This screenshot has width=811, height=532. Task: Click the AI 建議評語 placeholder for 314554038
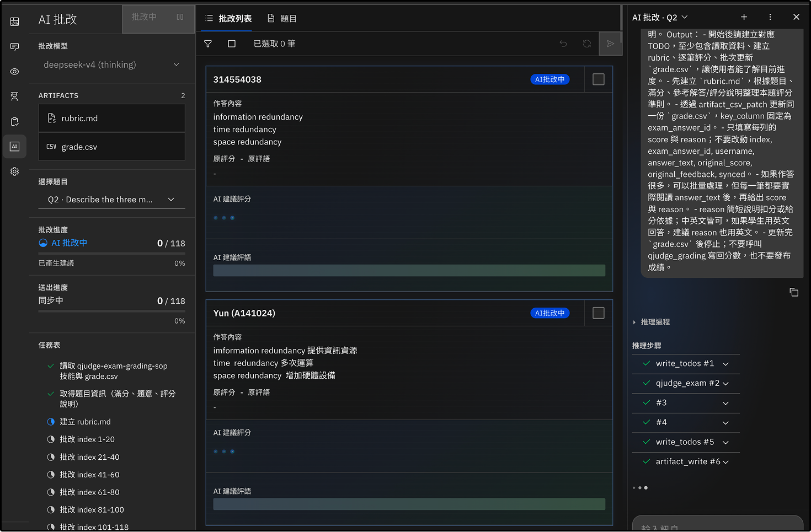click(409, 271)
